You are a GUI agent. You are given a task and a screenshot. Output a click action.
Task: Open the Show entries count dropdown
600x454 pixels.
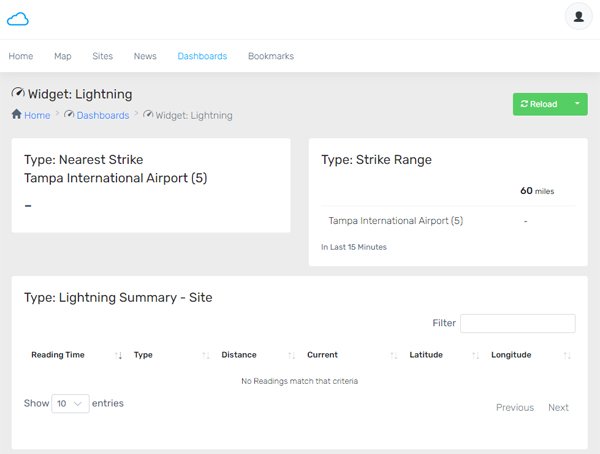(70, 404)
